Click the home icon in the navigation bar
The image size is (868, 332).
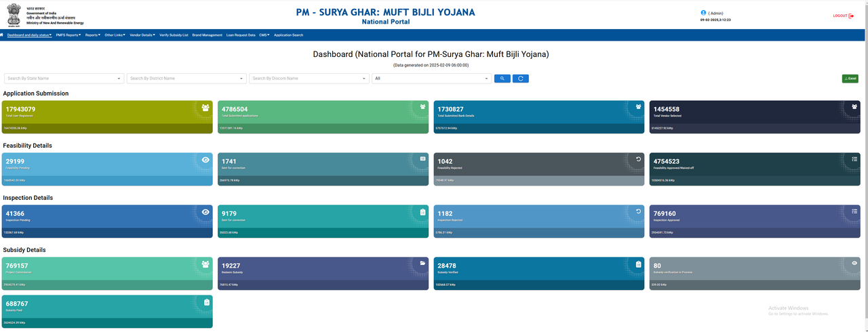[x=2, y=35]
